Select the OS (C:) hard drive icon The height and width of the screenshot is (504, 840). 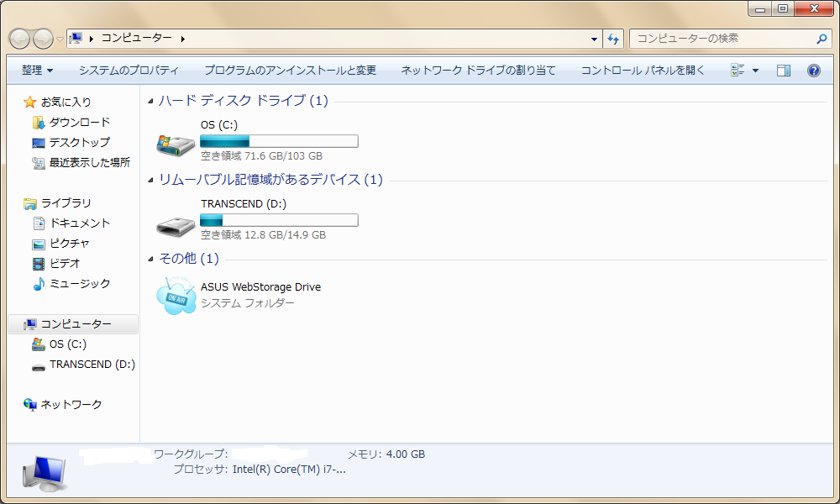click(x=176, y=144)
